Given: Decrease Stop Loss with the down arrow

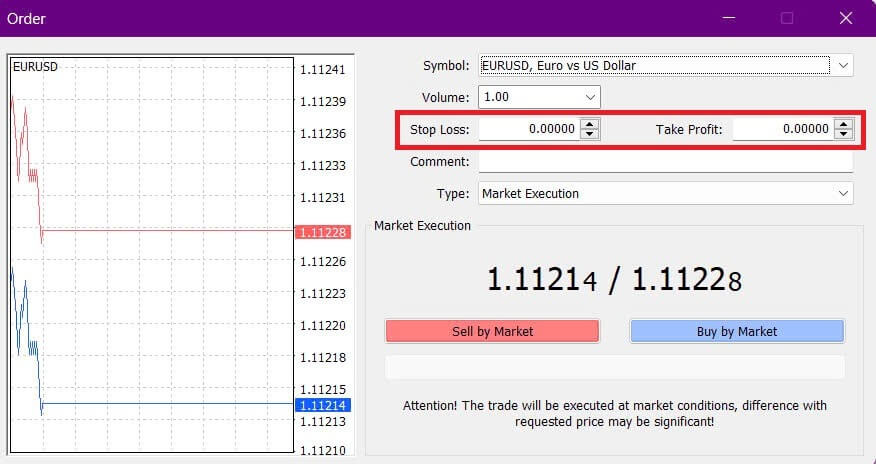Looking at the screenshot, I should pos(590,134).
